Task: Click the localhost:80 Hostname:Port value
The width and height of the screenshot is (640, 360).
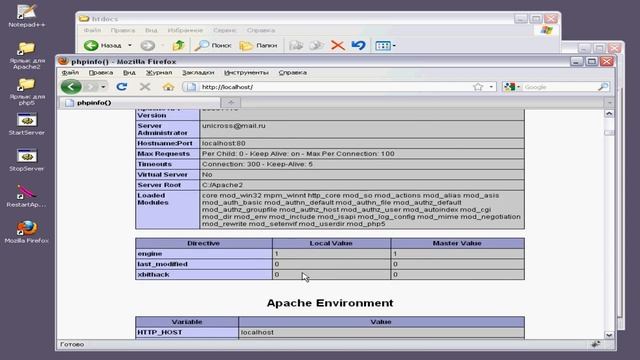Action: pyautogui.click(x=224, y=143)
